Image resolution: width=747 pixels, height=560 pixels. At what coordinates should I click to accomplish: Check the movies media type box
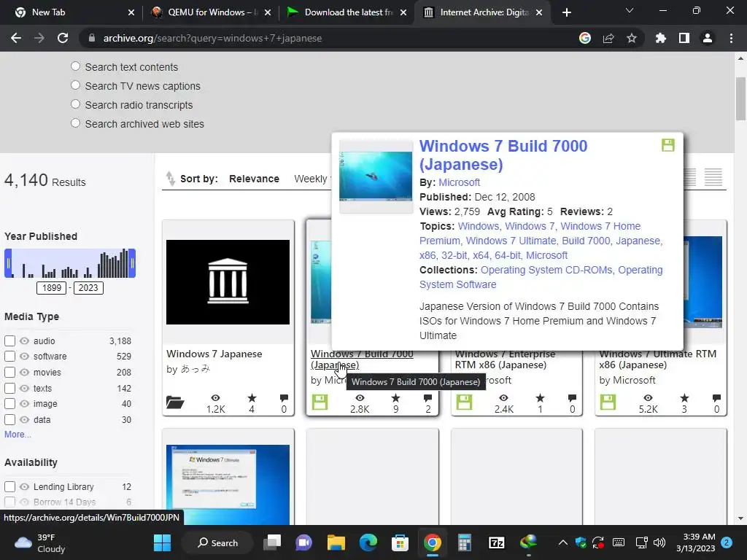9,373
